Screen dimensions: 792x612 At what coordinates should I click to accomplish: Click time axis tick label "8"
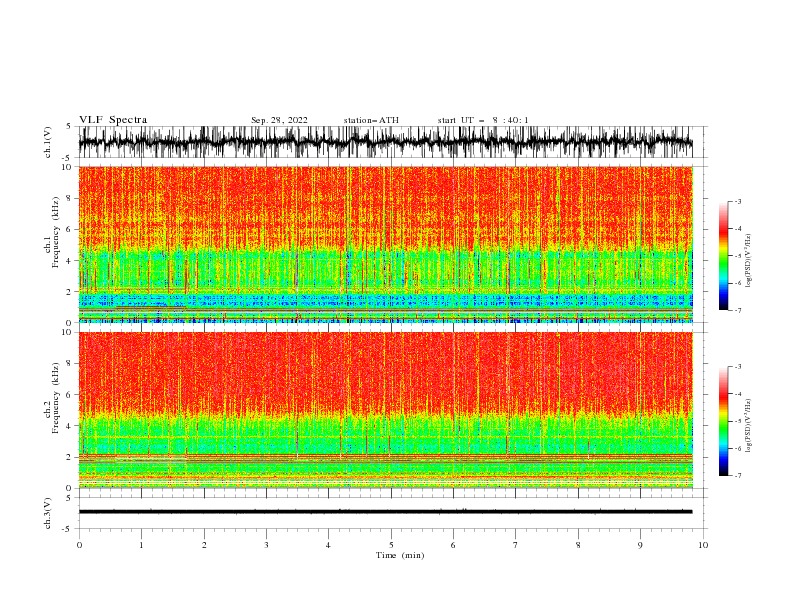pyautogui.click(x=578, y=545)
